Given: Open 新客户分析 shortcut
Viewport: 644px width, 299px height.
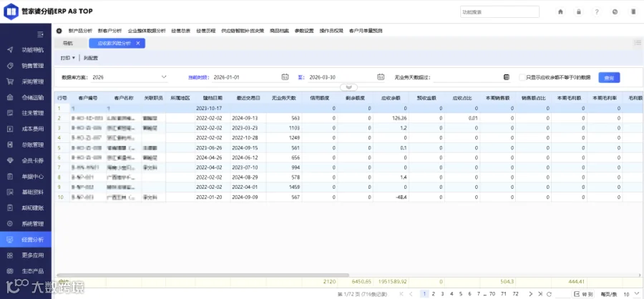Looking at the screenshot, I should (x=109, y=31).
